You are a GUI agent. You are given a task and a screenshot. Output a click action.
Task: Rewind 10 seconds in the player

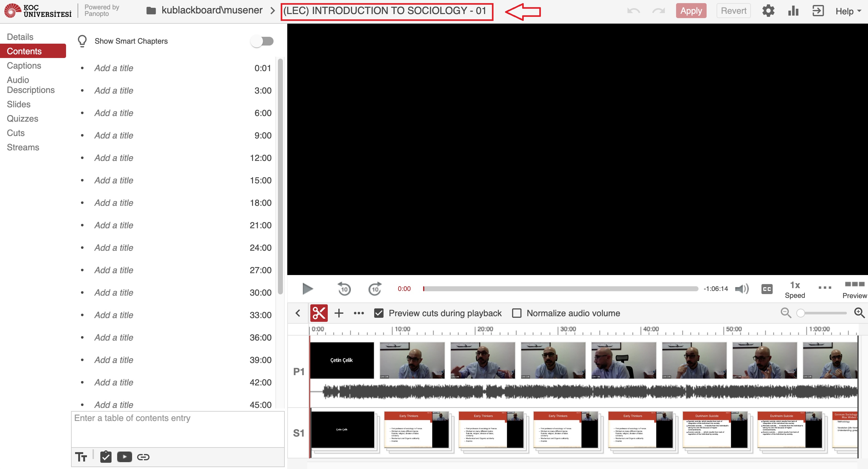click(344, 289)
